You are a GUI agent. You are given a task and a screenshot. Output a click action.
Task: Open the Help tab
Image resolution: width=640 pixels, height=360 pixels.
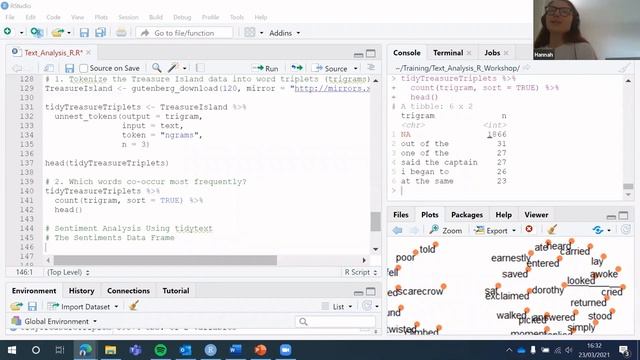[503, 215]
